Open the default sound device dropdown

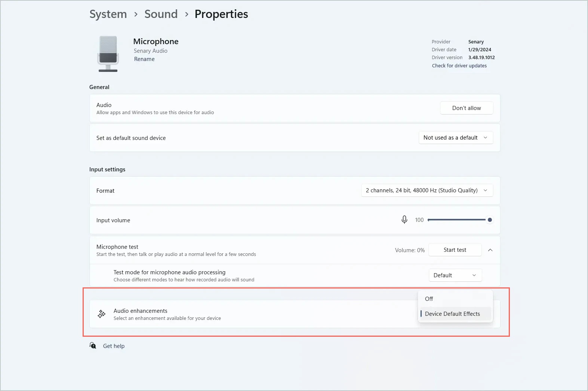[x=455, y=138]
